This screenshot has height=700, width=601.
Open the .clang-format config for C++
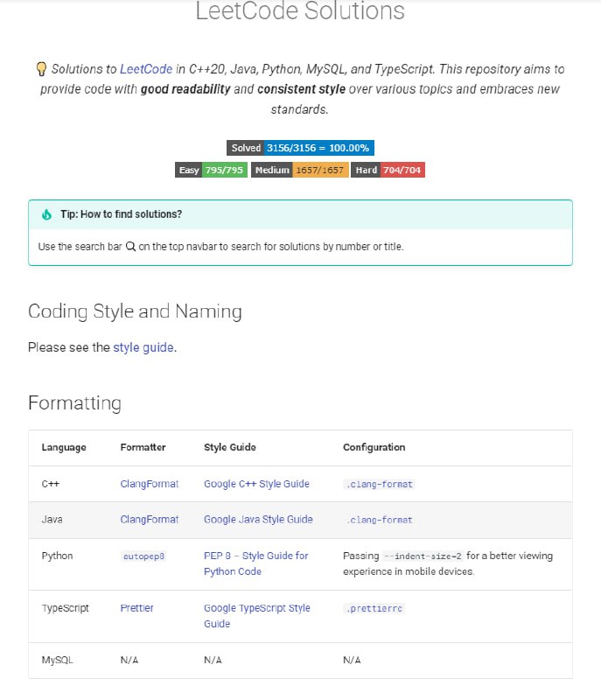pos(378,484)
